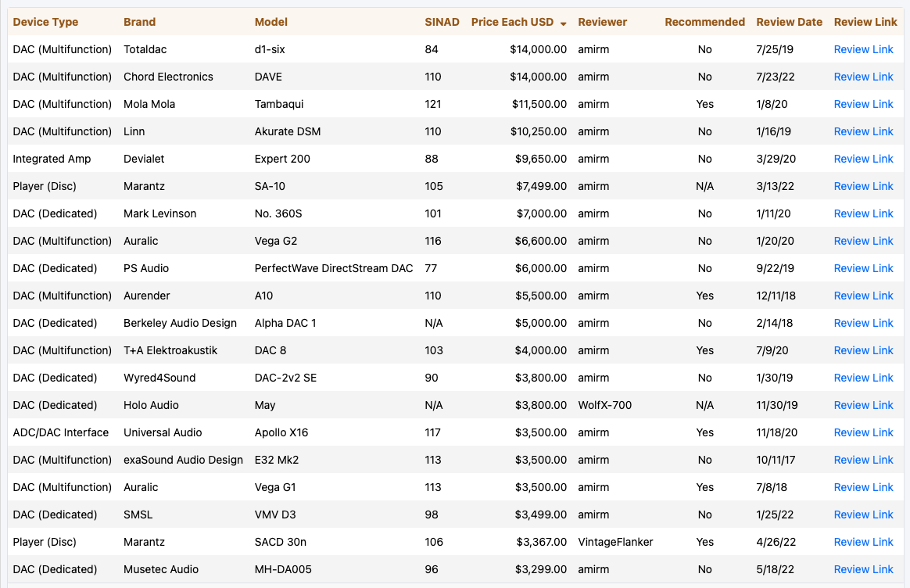Click the sort arrow beside Price Each USD

point(563,23)
